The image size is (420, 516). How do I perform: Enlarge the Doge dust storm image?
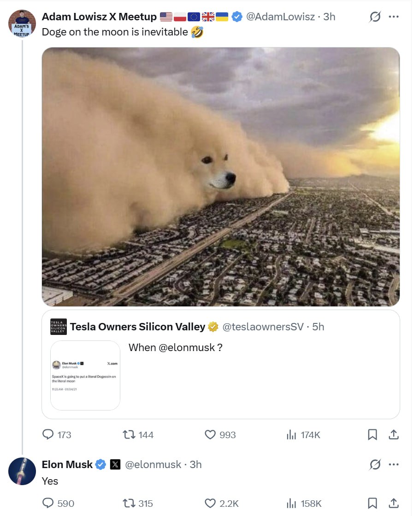[x=220, y=176]
